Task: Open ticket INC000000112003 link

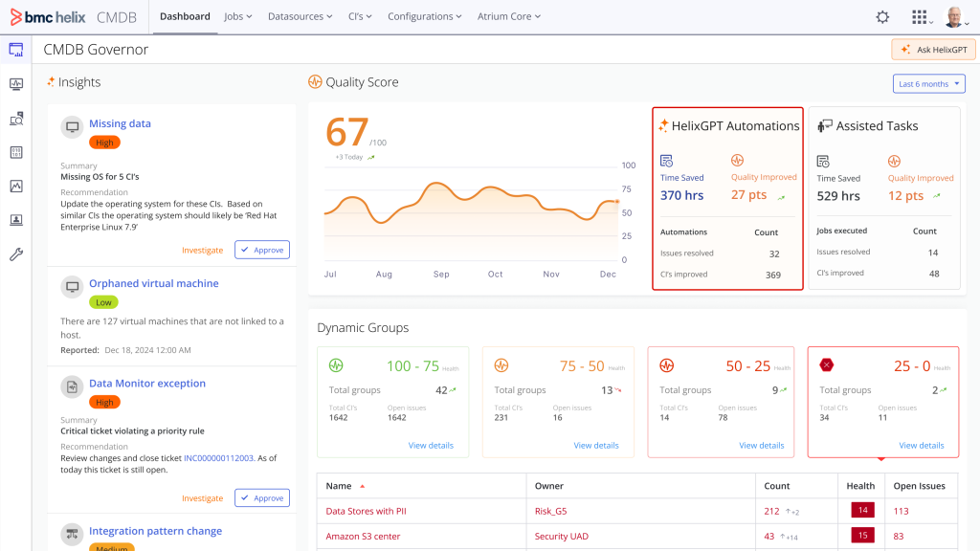Action: pyautogui.click(x=219, y=458)
